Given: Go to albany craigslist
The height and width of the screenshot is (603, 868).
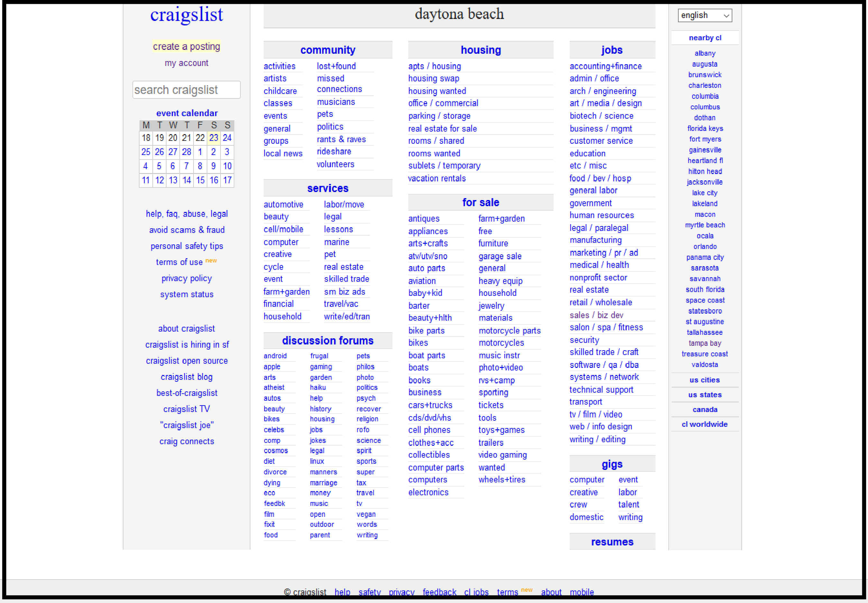Looking at the screenshot, I should (705, 53).
